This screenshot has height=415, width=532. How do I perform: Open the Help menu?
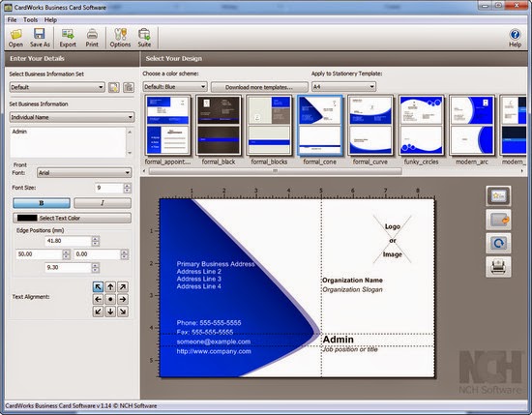(x=50, y=20)
